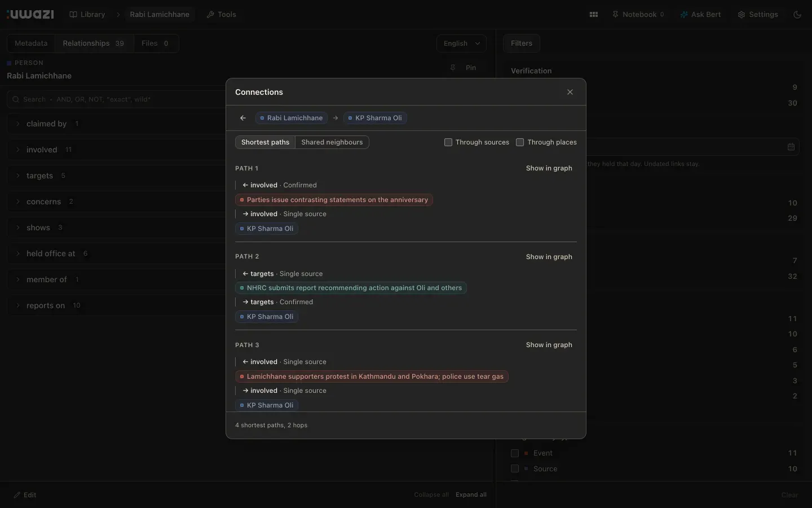Click the Edit button
The image size is (812, 508).
(x=25, y=495)
